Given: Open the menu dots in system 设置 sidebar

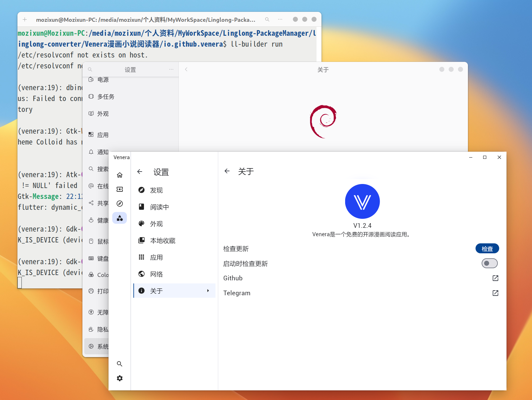Looking at the screenshot, I should pyautogui.click(x=171, y=69).
